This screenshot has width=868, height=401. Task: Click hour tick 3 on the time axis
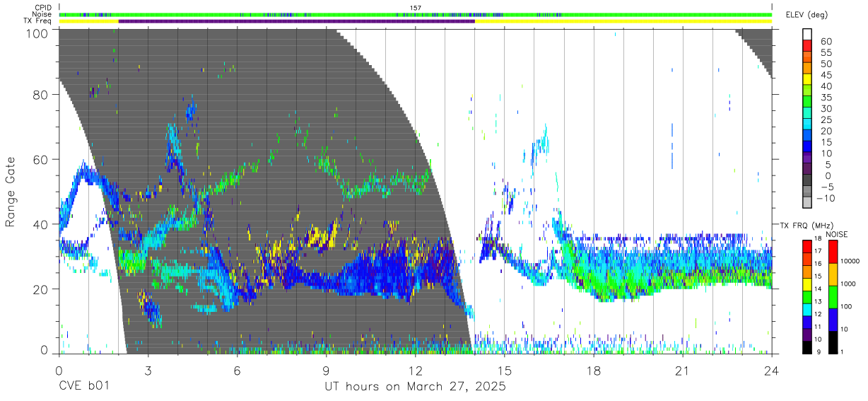pos(148,370)
